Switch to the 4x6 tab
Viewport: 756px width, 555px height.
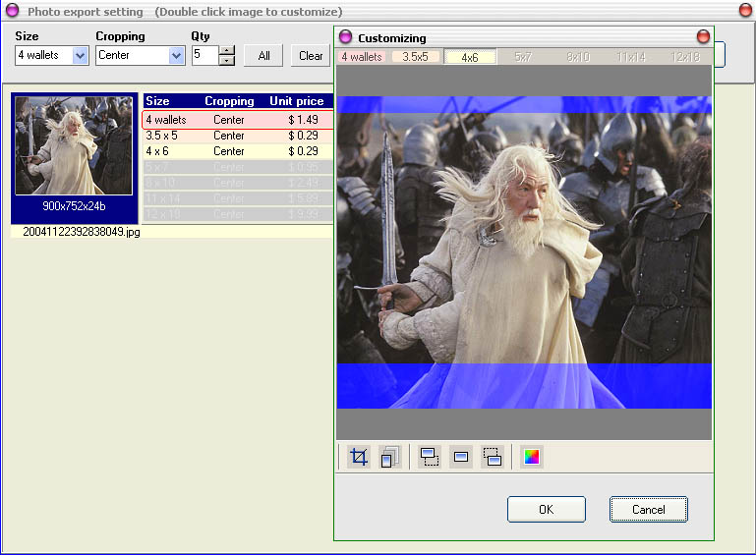click(x=470, y=57)
